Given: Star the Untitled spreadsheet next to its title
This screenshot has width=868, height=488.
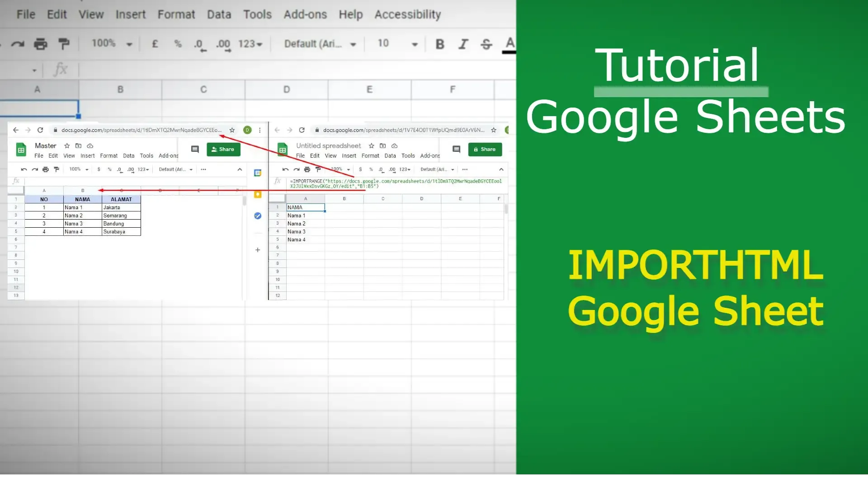Looking at the screenshot, I should [372, 145].
